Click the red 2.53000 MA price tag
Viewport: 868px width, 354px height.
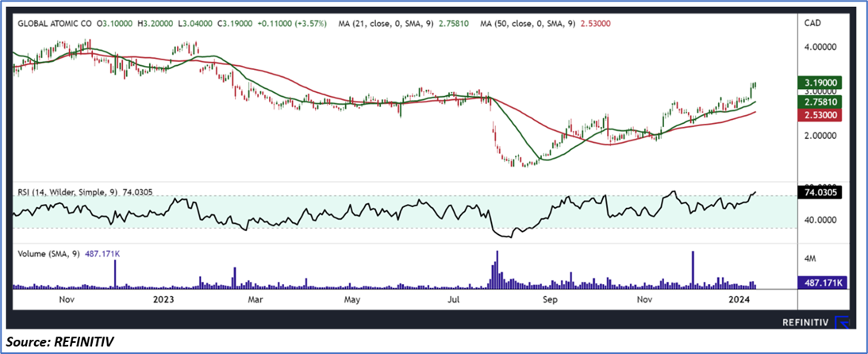point(820,115)
